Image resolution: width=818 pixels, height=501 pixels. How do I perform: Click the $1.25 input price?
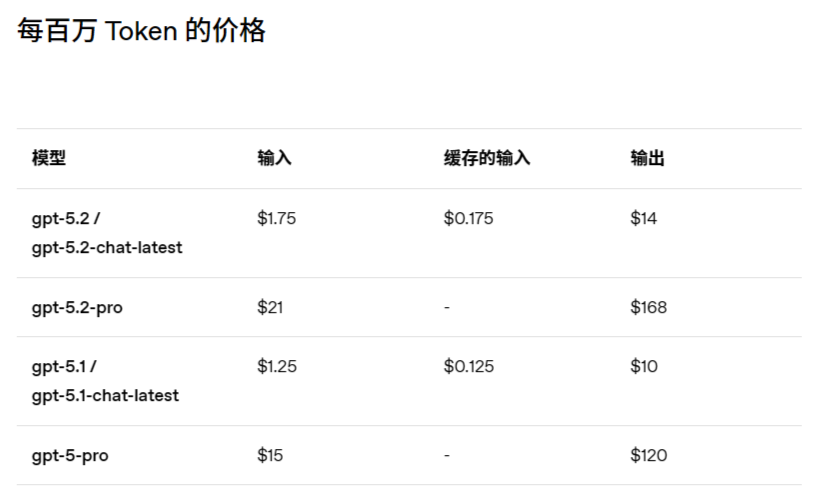click(276, 366)
